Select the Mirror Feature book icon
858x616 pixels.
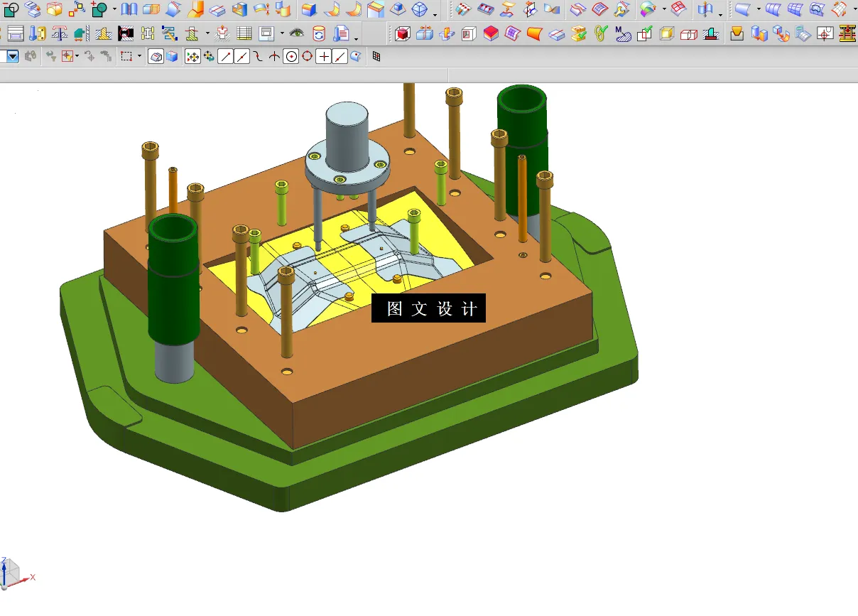[x=129, y=9]
